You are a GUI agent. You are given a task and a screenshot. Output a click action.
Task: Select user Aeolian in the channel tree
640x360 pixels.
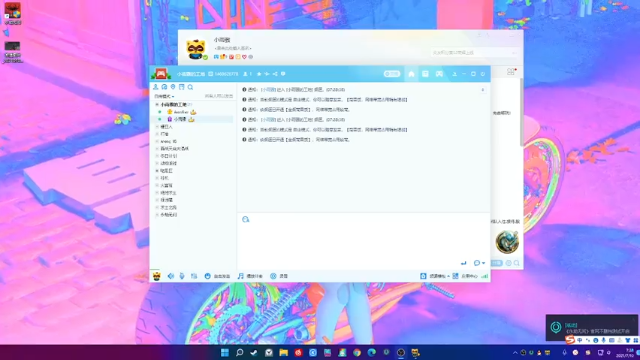181,112
